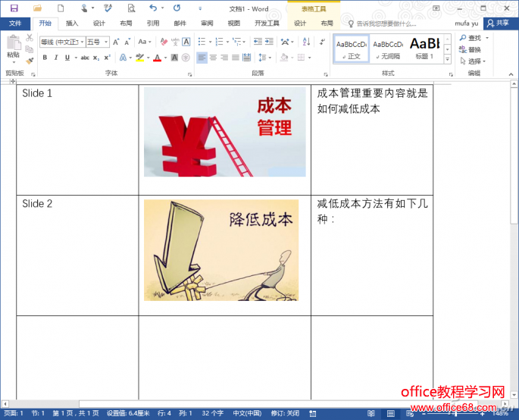Image resolution: width=519 pixels, height=420 pixels.
Task: Switch to read mode view
Action: tap(371, 413)
